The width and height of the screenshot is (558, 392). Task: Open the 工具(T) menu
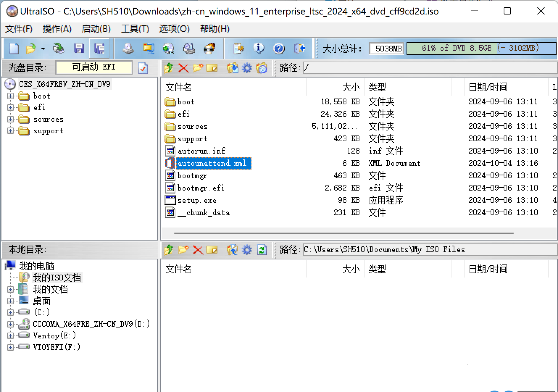(135, 29)
